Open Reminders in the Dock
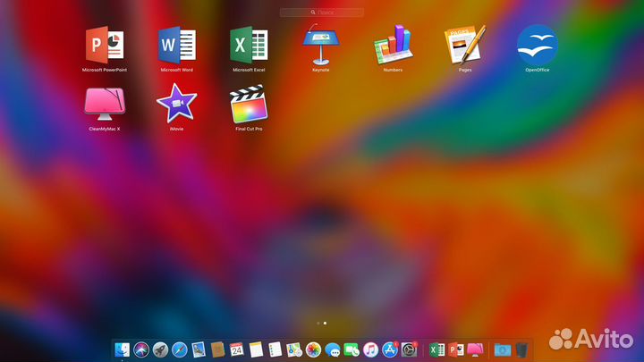This screenshot has height=362, width=644. pyautogui.click(x=275, y=350)
